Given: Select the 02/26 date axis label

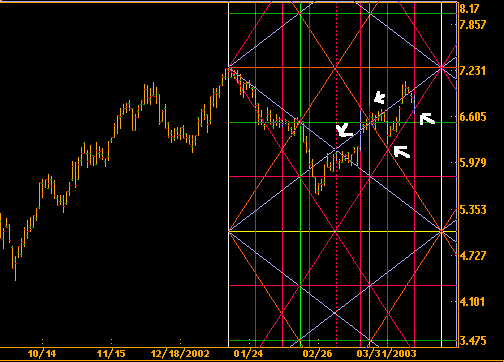Looking at the screenshot, I should (317, 354).
